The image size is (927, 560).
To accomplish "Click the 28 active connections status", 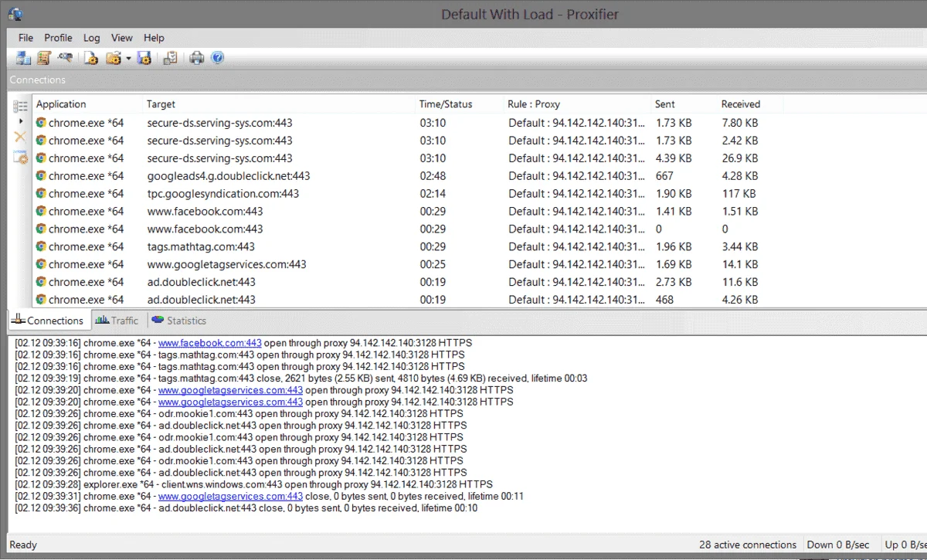I will [x=748, y=545].
